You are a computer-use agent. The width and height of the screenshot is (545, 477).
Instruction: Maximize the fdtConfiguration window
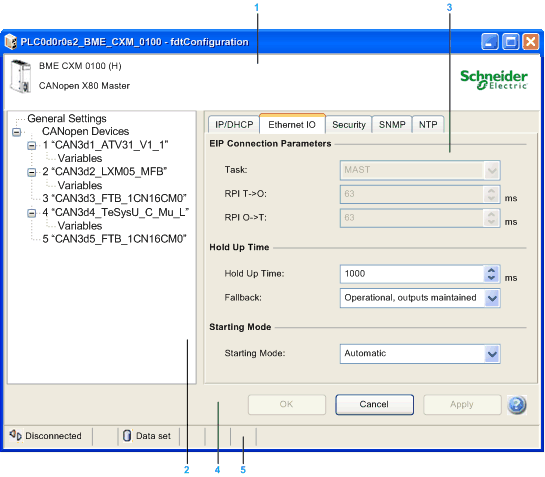pyautogui.click(x=511, y=42)
